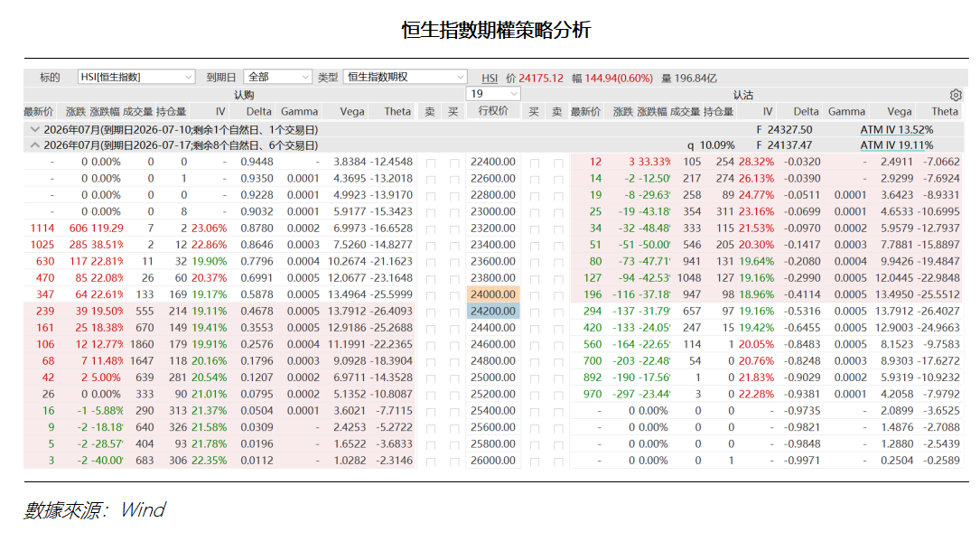980x541 pixels.
Task: Click the put IV value 28.32%
Action: [x=756, y=162]
